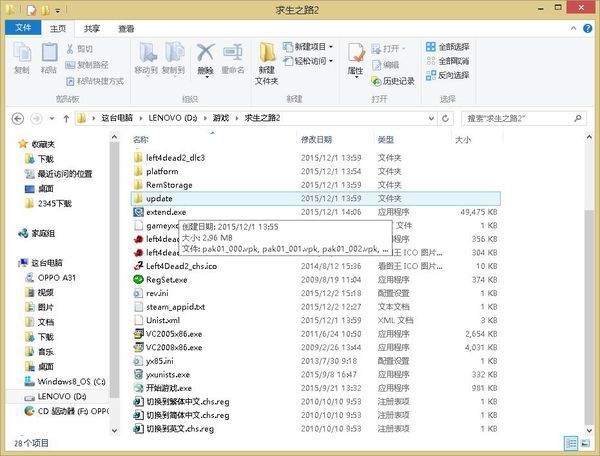Switch to details view icon in status bar
Viewport: 600px width, 456px height.
point(571,443)
